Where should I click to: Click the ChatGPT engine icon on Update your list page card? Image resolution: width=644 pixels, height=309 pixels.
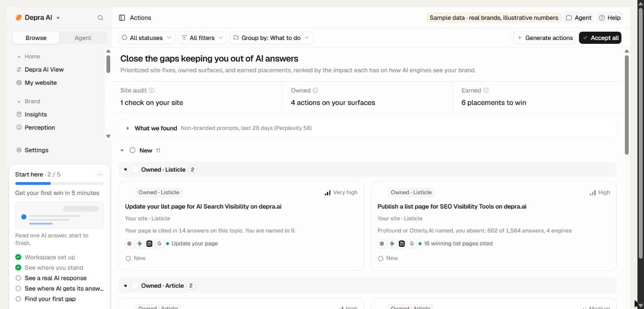point(129,244)
